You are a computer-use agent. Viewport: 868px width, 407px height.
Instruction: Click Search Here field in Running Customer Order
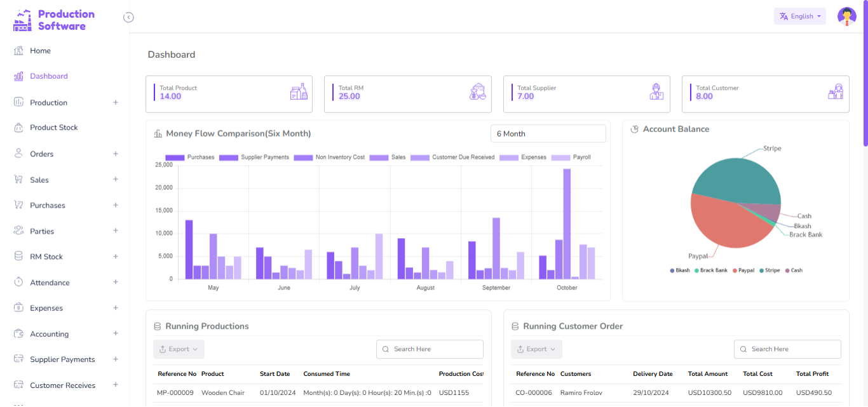tap(787, 349)
